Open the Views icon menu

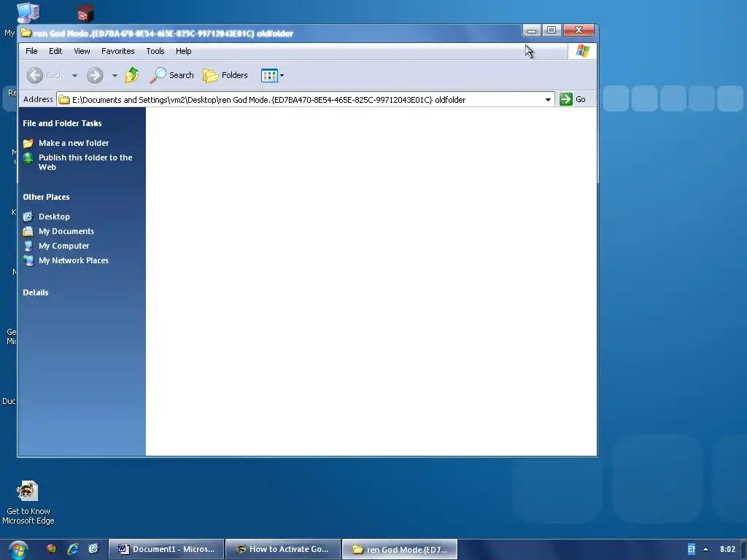pos(273,75)
